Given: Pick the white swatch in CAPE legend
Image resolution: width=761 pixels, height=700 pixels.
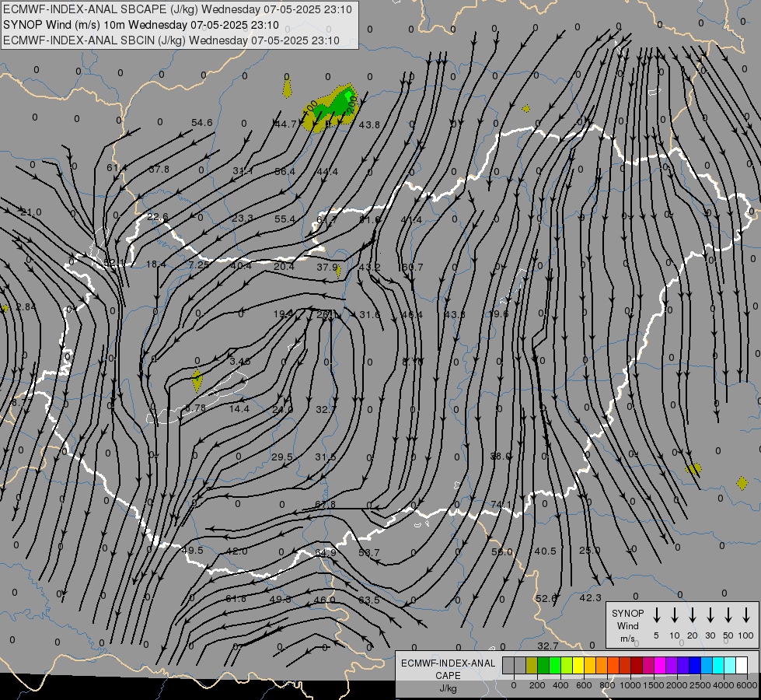Looking at the screenshot, I should (742, 665).
